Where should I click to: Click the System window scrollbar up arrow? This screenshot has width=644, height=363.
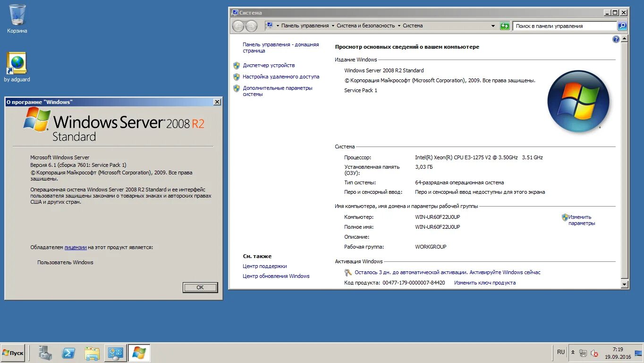click(x=625, y=38)
